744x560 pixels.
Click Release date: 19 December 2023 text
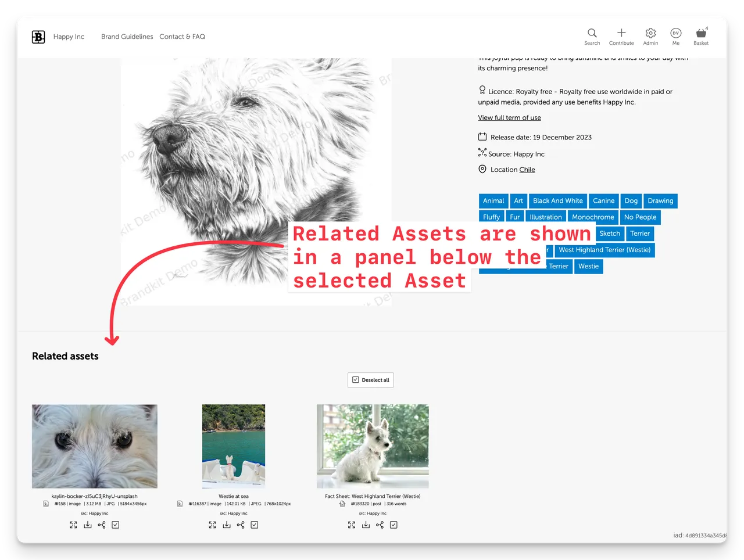tap(541, 138)
